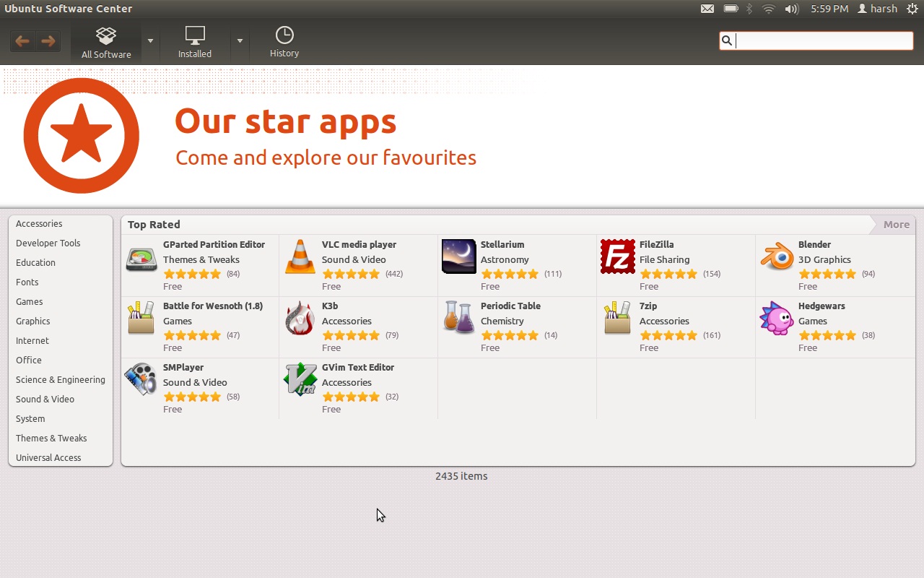Viewport: 924px width, 578px height.
Task: Focus the search input field
Action: [x=816, y=40]
